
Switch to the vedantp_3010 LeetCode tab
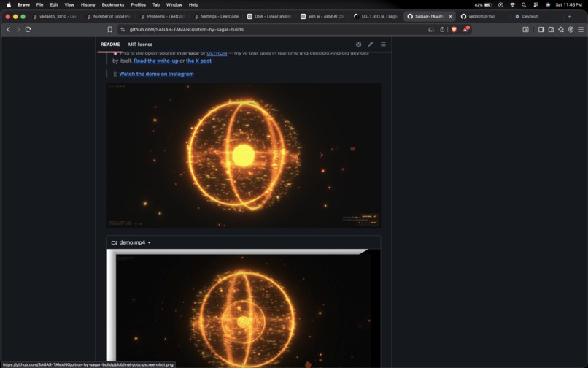click(55, 17)
